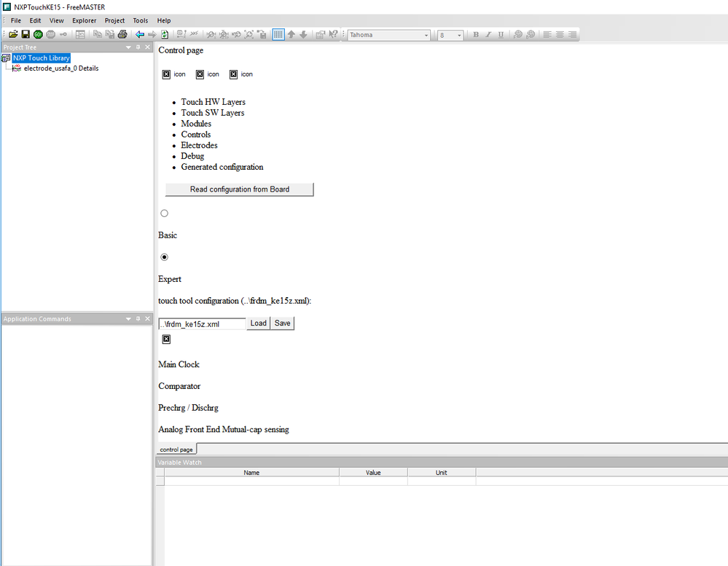Image resolution: width=728 pixels, height=566 pixels.
Task: Open the Help menu
Action: tap(164, 20)
